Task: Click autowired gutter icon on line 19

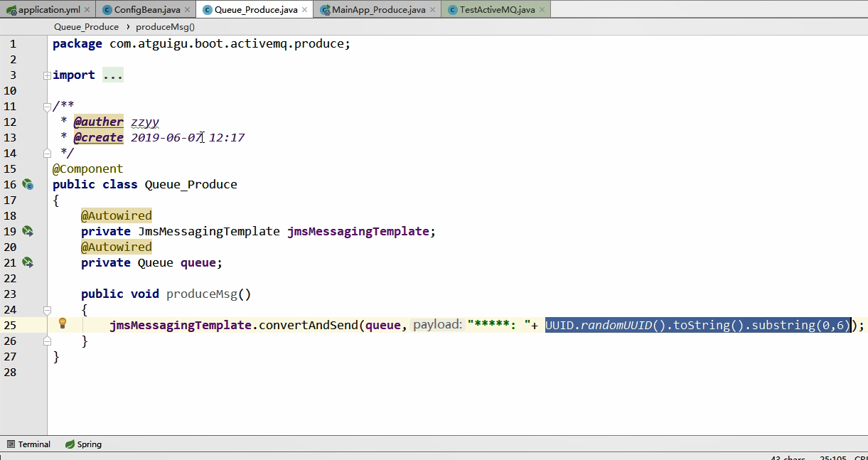Action: point(28,231)
